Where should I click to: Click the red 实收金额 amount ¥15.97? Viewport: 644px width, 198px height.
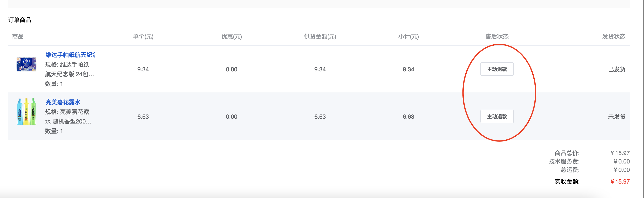click(620, 181)
